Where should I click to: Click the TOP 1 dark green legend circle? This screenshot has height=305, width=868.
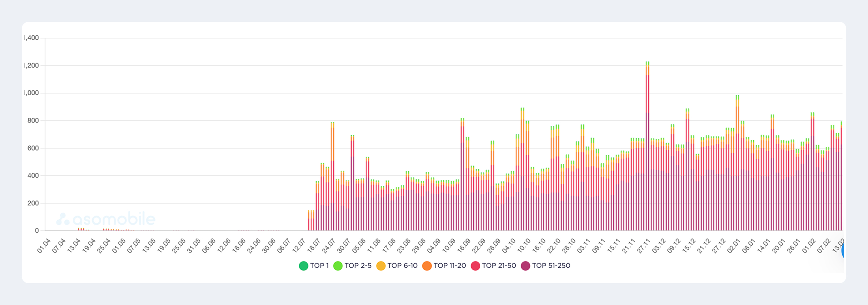[303, 266]
